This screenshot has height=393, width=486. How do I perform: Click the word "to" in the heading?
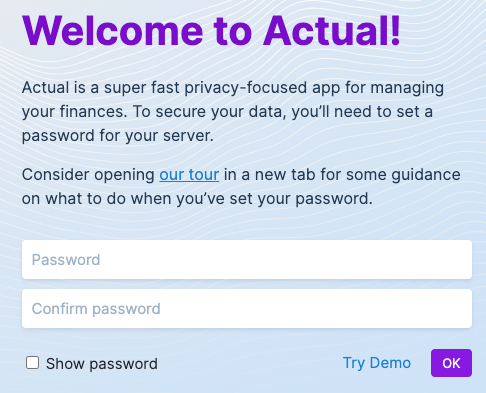pyautogui.click(x=233, y=32)
